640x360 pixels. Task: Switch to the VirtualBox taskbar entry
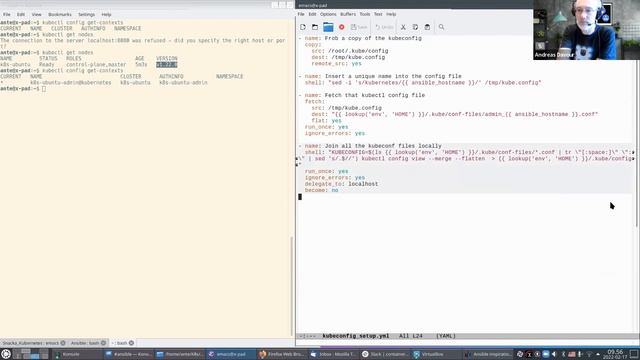[436, 354]
